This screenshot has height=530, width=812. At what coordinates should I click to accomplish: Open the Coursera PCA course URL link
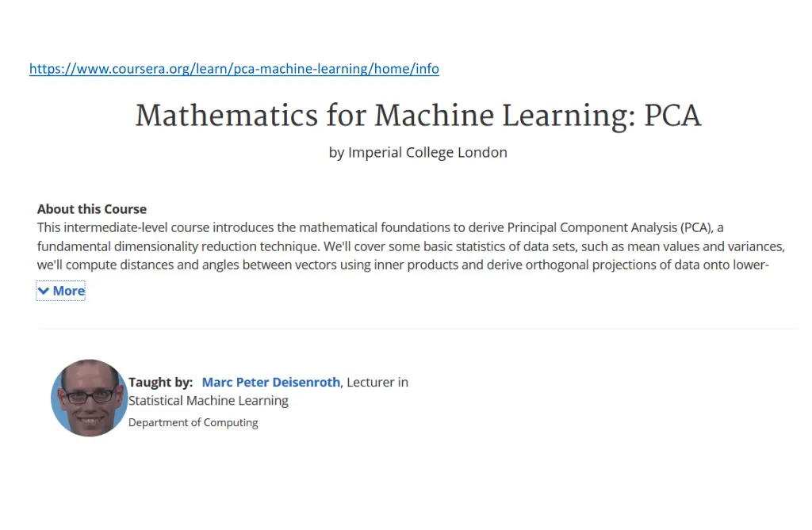(234, 69)
